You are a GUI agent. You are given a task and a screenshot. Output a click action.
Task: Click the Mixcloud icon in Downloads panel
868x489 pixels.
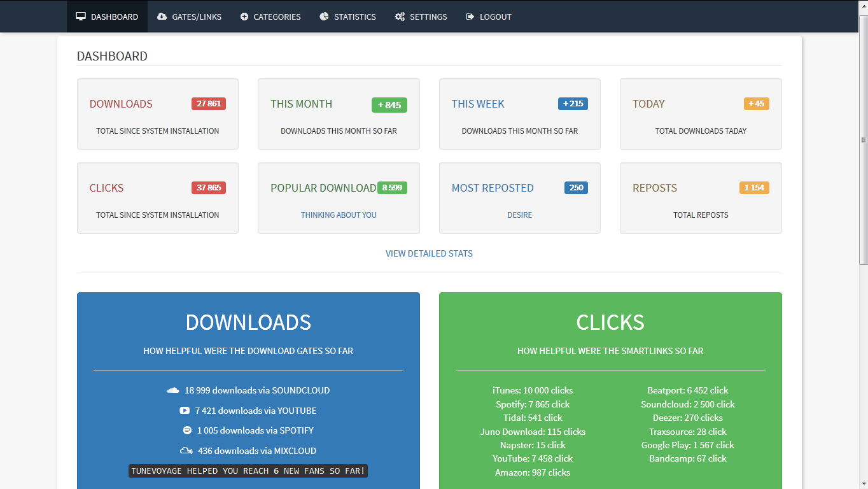pos(186,451)
